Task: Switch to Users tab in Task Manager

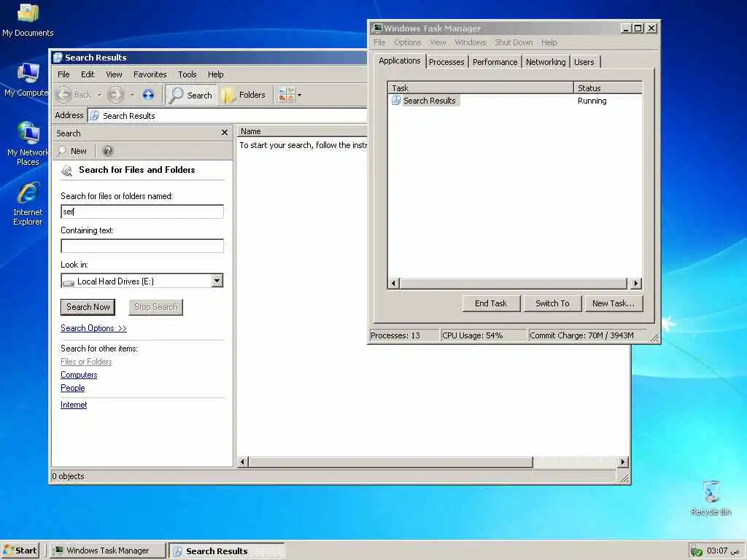Action: click(584, 62)
